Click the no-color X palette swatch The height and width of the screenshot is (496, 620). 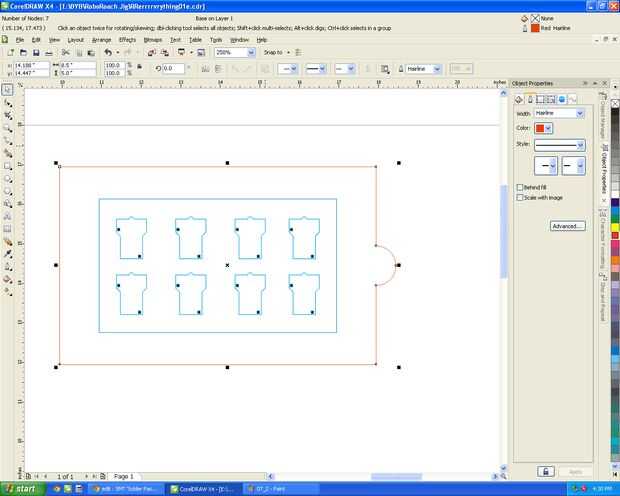(x=615, y=103)
